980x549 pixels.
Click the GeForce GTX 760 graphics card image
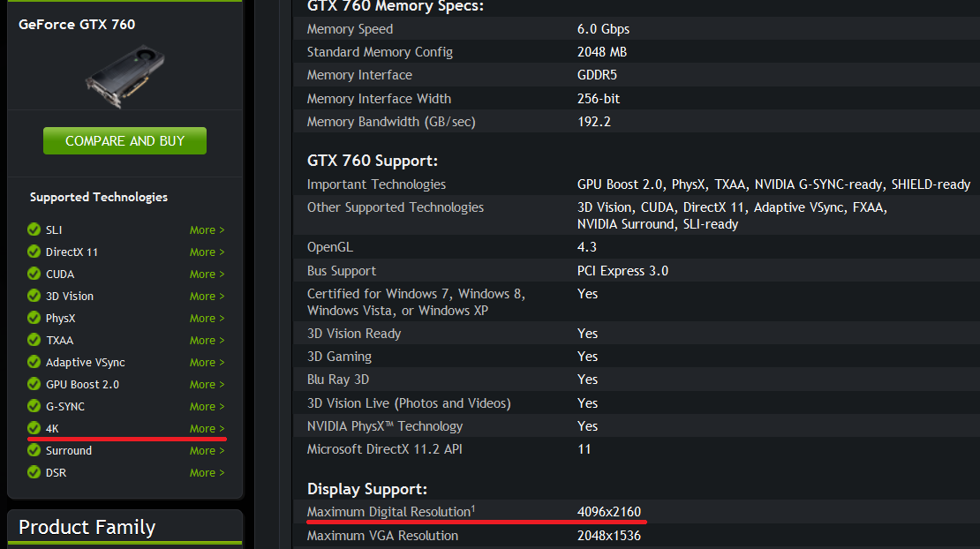[x=125, y=76]
